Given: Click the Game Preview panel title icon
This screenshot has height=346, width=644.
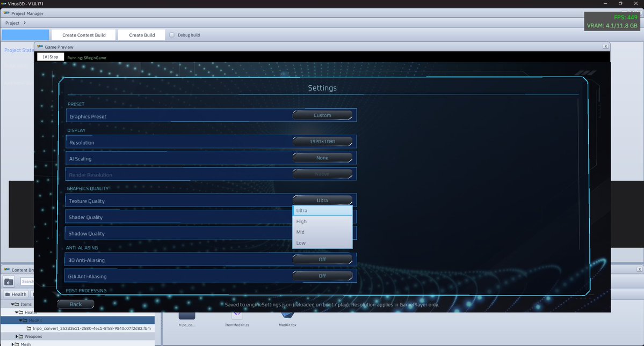Looking at the screenshot, I should tap(40, 47).
